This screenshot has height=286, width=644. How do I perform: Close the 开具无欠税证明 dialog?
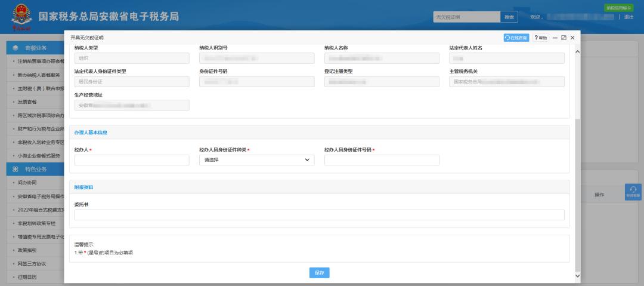coord(572,38)
